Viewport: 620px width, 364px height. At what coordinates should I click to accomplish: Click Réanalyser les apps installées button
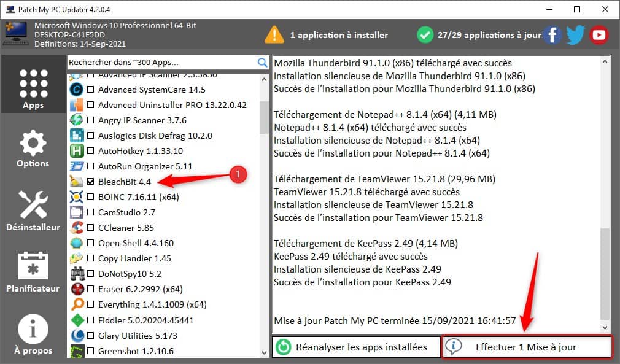pos(356,347)
